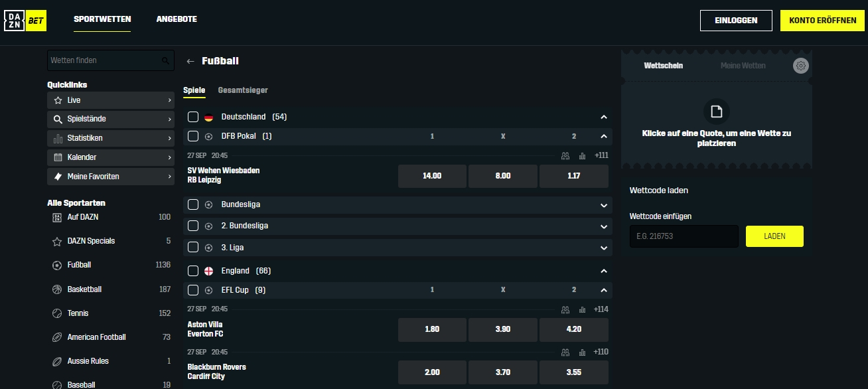Click the tag icon next to Meine Favoriten

[58, 177]
